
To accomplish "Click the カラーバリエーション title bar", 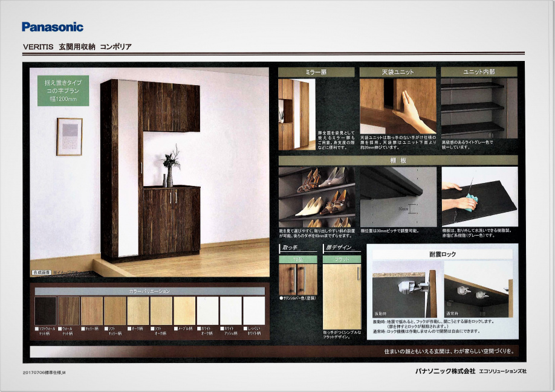I will coord(149,291).
